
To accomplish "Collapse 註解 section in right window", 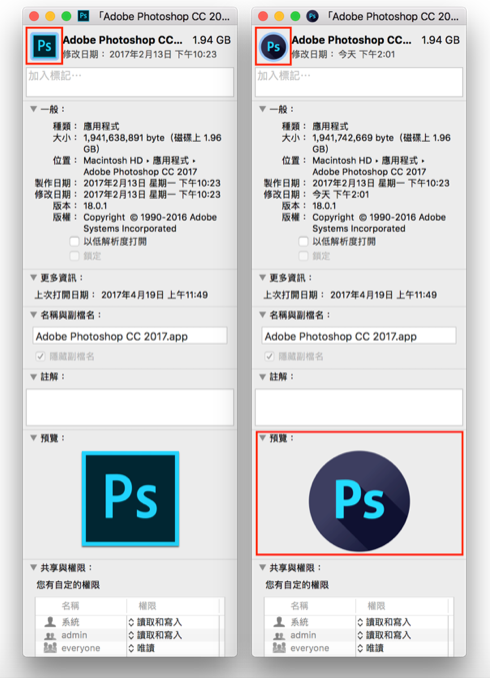I will tap(262, 377).
